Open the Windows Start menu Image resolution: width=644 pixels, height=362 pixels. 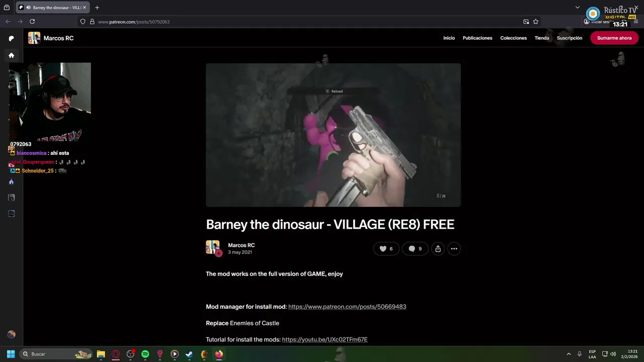pyautogui.click(x=11, y=354)
